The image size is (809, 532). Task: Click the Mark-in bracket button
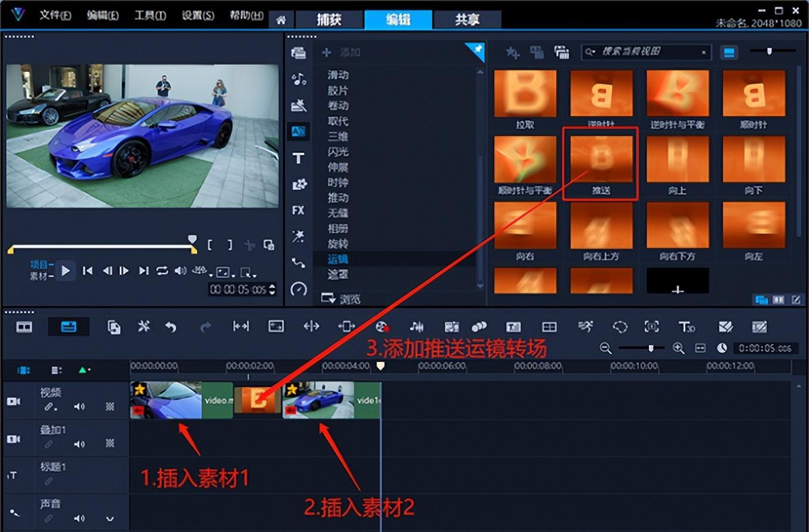click(210, 245)
